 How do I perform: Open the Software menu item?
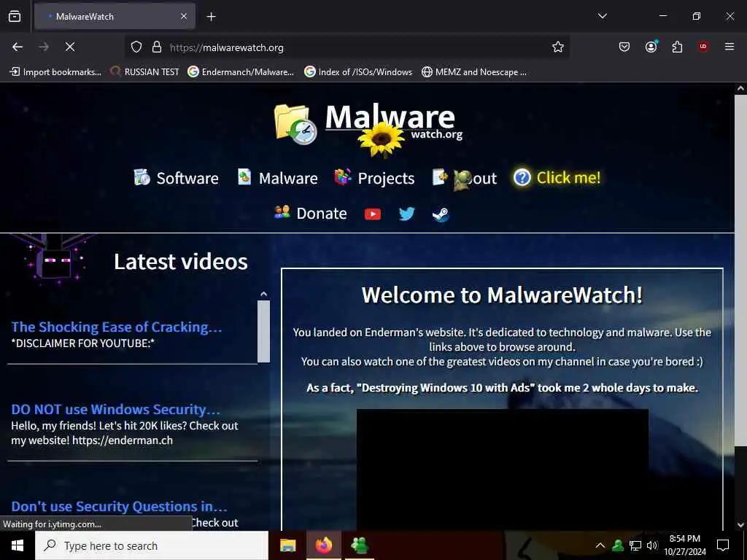[176, 178]
